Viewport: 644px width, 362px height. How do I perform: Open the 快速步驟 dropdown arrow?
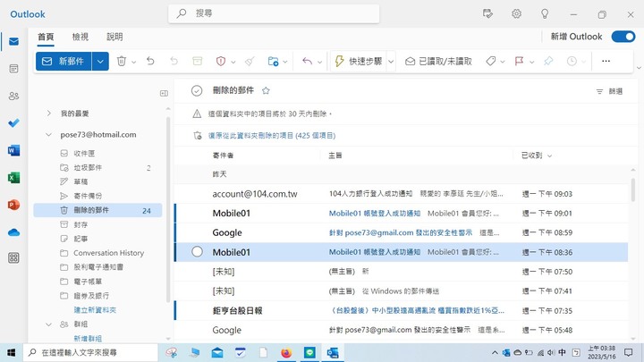[391, 62]
